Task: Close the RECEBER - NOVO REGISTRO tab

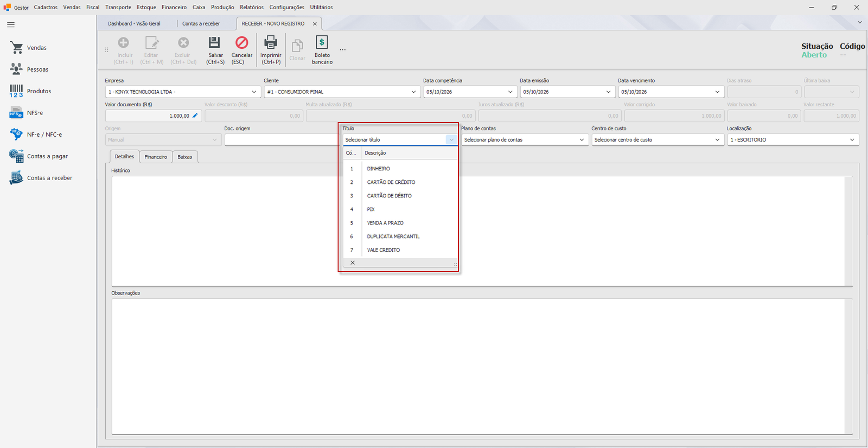Action: point(315,24)
